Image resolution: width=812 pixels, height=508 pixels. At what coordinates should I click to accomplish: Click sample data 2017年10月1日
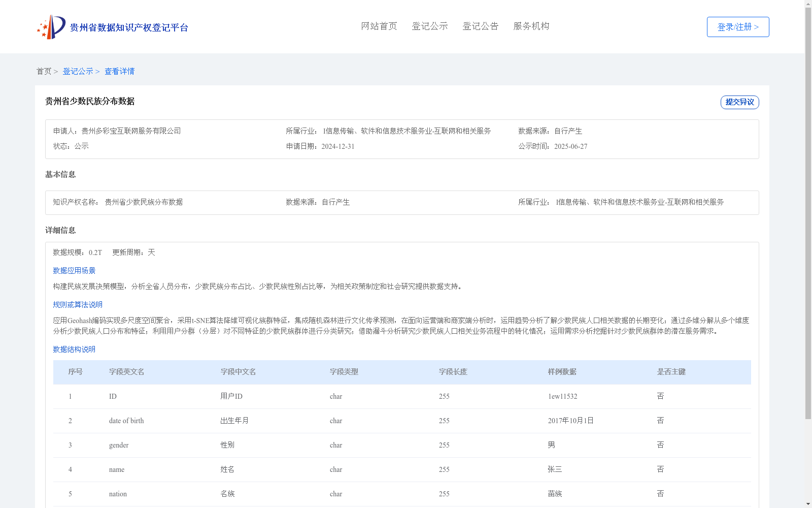[x=571, y=421]
